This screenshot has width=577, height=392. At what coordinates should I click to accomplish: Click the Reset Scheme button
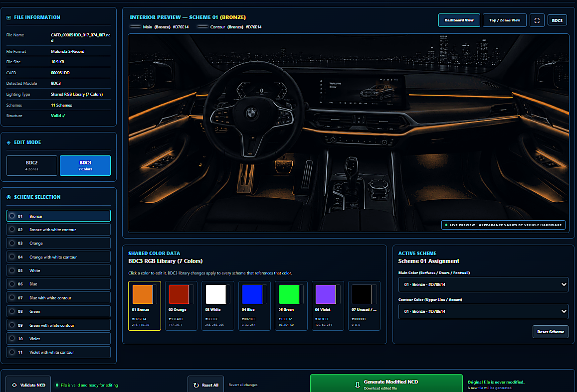[551, 332]
